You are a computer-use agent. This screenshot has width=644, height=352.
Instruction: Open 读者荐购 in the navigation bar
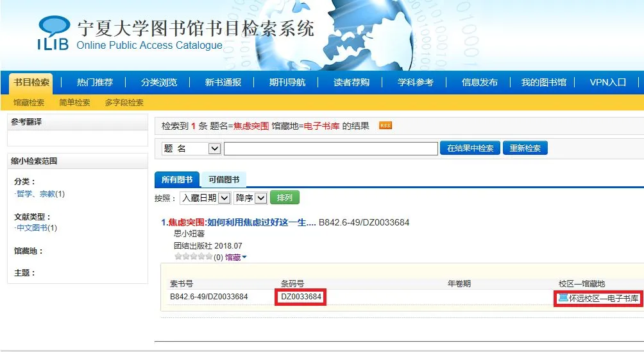351,82
